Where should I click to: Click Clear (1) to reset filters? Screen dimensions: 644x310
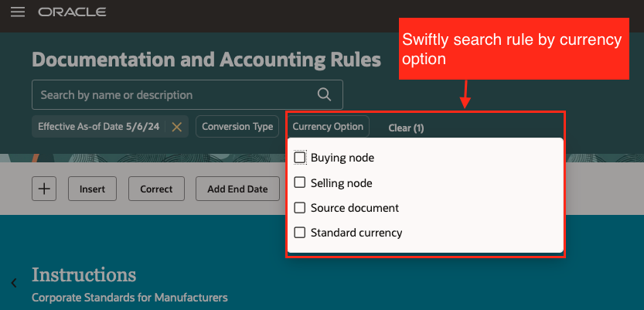406,128
